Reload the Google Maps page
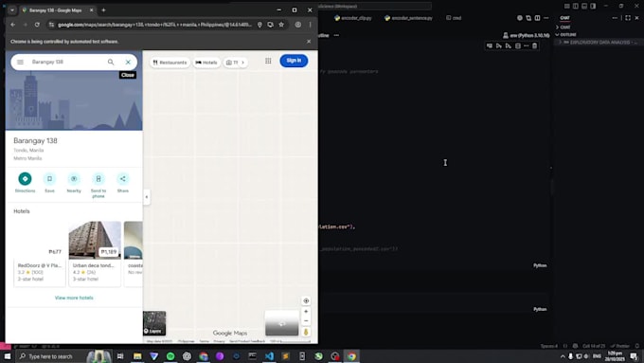Image resolution: width=644 pixels, height=363 pixels. pyautogui.click(x=37, y=25)
